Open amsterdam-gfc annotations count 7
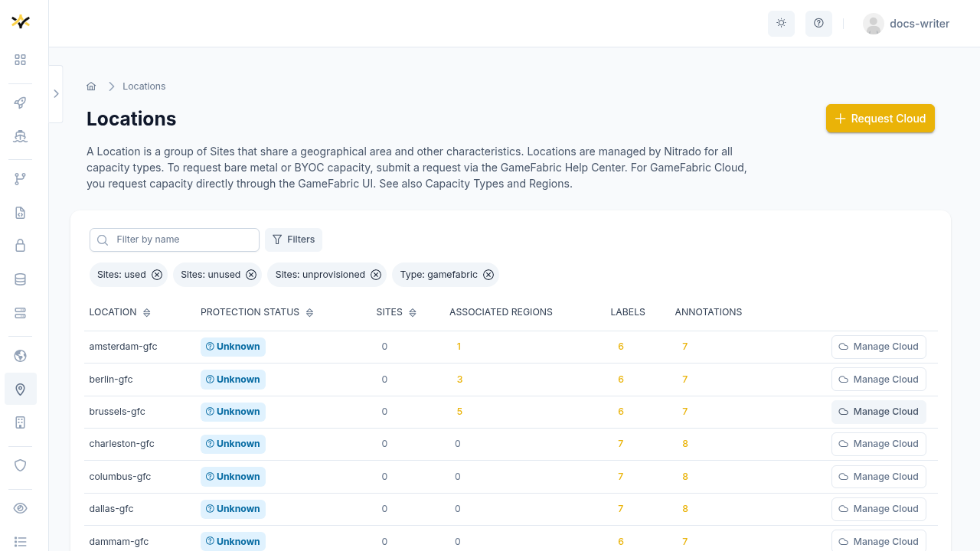The height and width of the screenshot is (551, 980). [685, 347]
